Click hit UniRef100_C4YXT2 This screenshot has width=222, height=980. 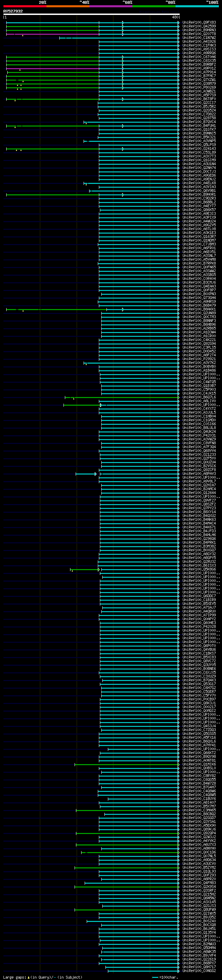199,409
